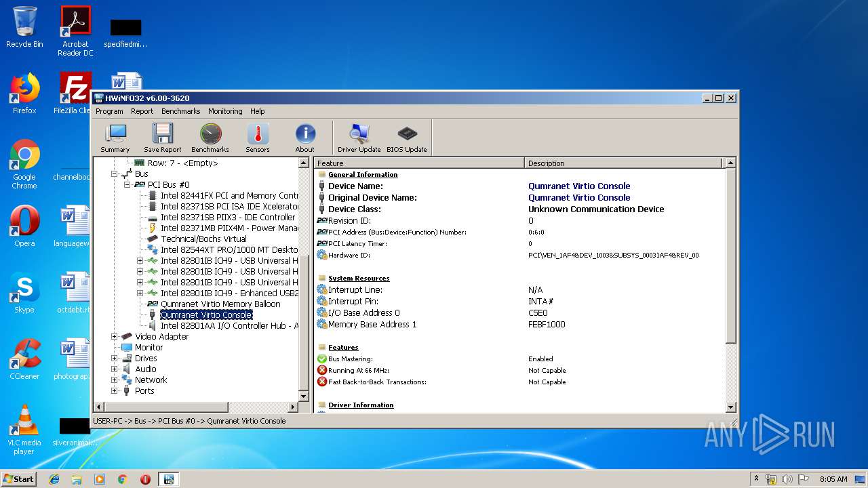This screenshot has width=868, height=488.
Task: Open Acrobat Reader DC desktop icon
Action: (75, 30)
